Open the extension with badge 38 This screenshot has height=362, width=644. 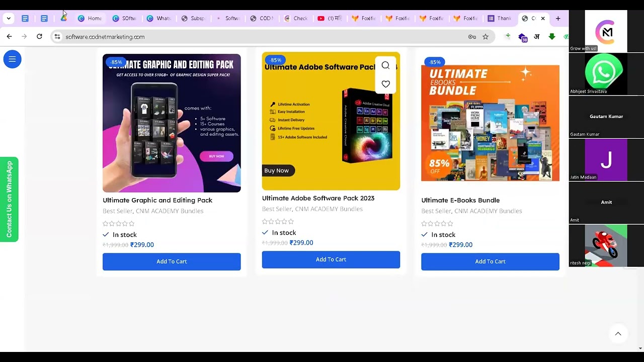pos(522,37)
